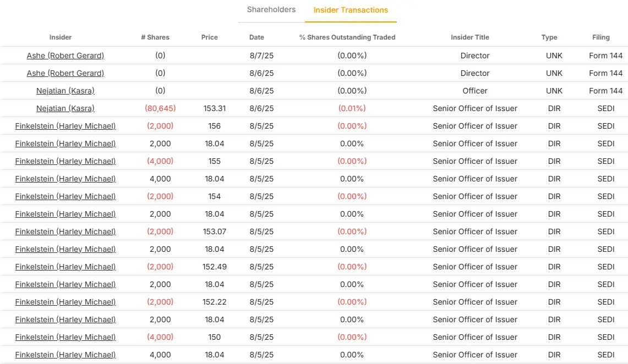Viewport: 628px width, 364px height.
Task: Select the Finkelstein row priced at 153.07
Action: [x=314, y=231]
